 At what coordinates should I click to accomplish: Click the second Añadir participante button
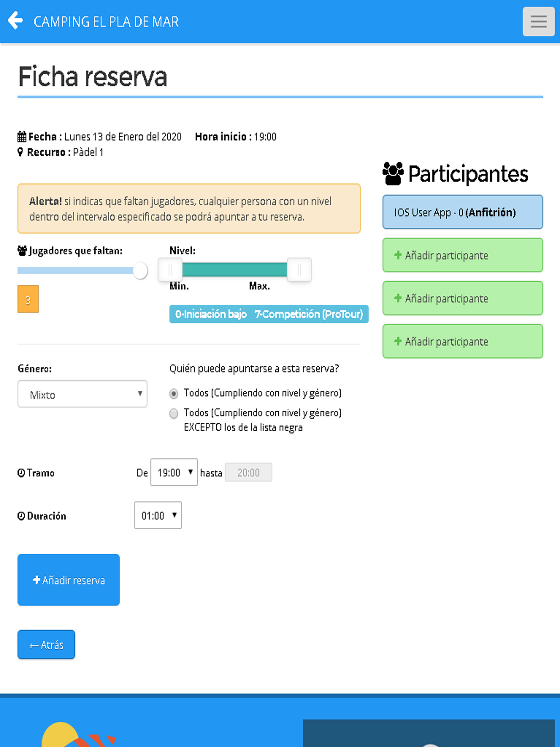tap(463, 298)
